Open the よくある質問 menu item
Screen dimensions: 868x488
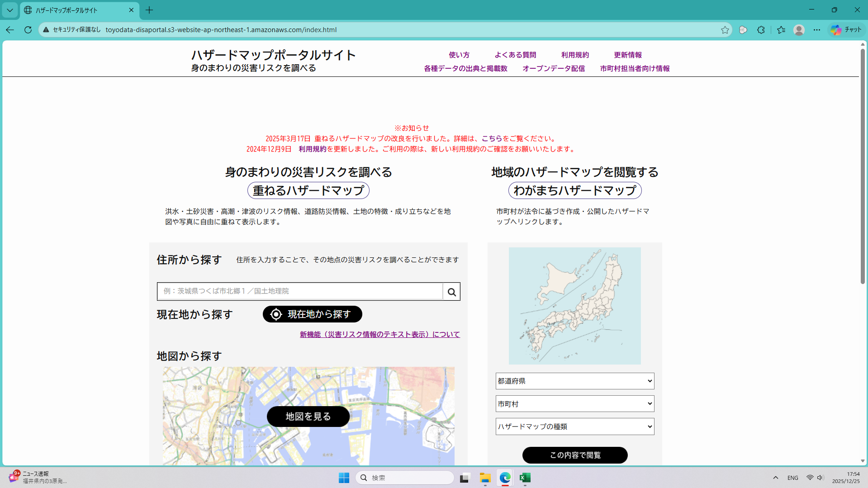[x=515, y=55]
